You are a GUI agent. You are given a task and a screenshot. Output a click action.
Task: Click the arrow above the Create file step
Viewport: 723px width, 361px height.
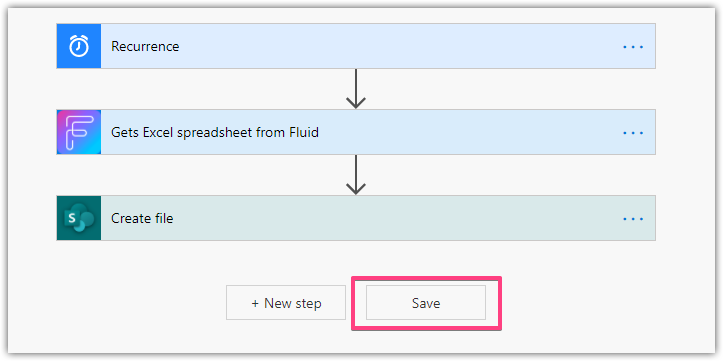[356, 175]
